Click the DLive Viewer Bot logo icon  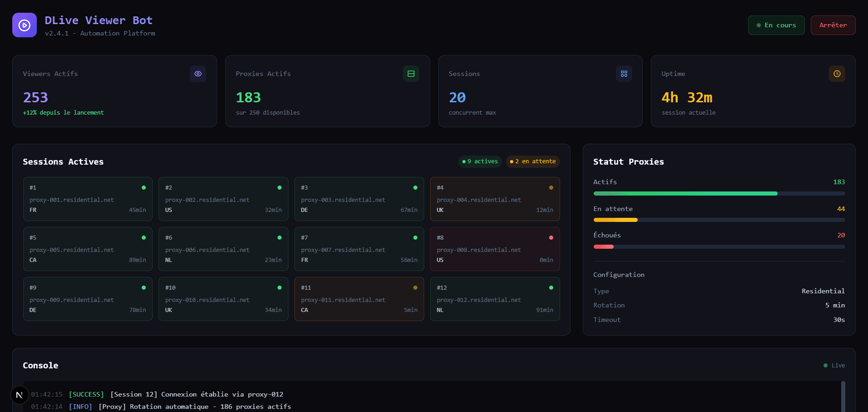[24, 25]
